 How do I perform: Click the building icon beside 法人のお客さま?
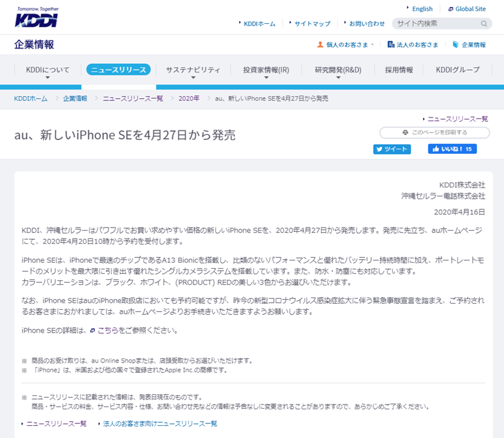[391, 44]
